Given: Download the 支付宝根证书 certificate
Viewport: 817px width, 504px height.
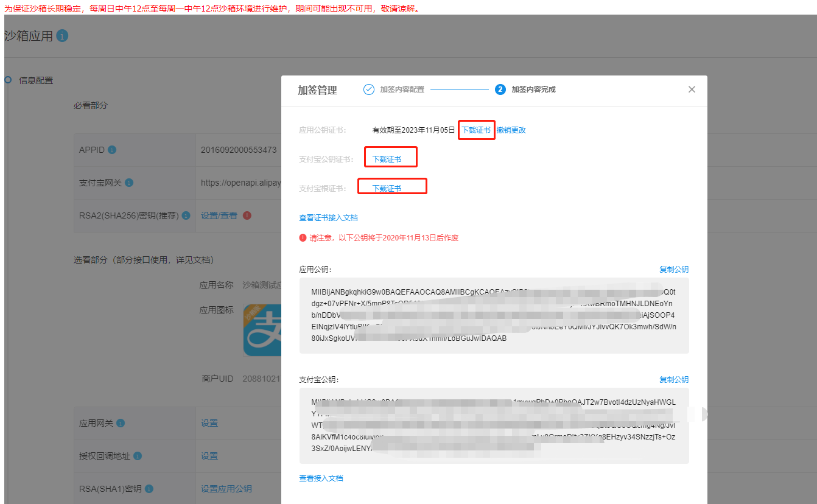Looking at the screenshot, I should point(387,189).
